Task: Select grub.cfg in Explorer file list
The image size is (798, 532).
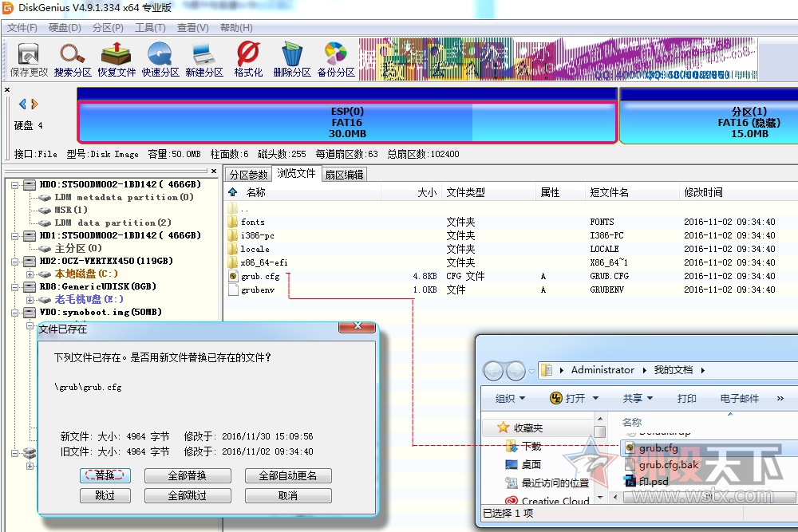Action: coord(658,448)
